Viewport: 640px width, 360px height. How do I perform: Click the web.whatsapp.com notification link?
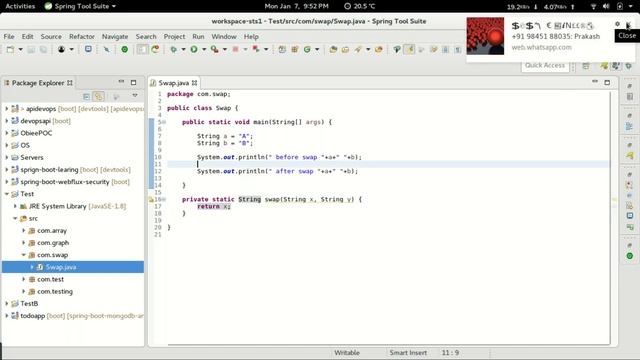(x=542, y=47)
